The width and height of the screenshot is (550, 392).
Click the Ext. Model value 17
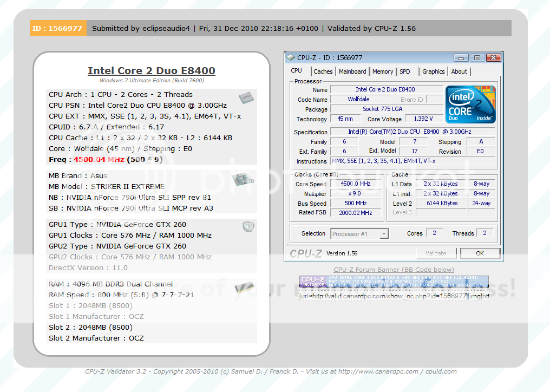point(414,151)
